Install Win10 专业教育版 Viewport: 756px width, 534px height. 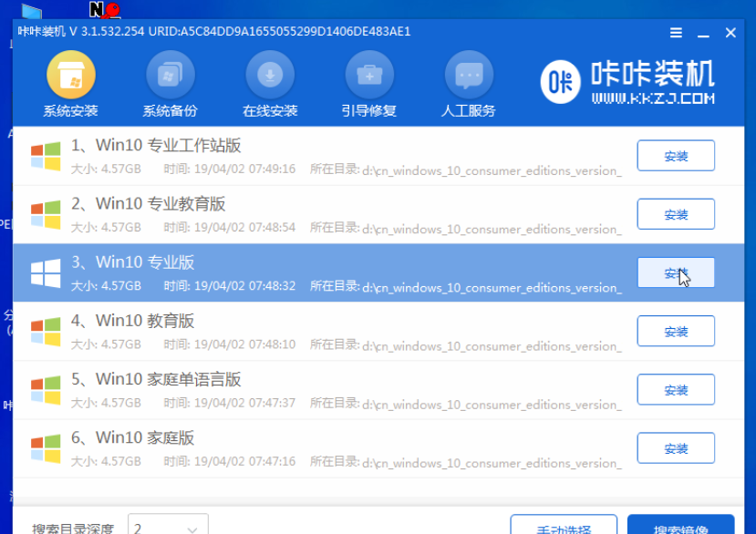(x=676, y=214)
